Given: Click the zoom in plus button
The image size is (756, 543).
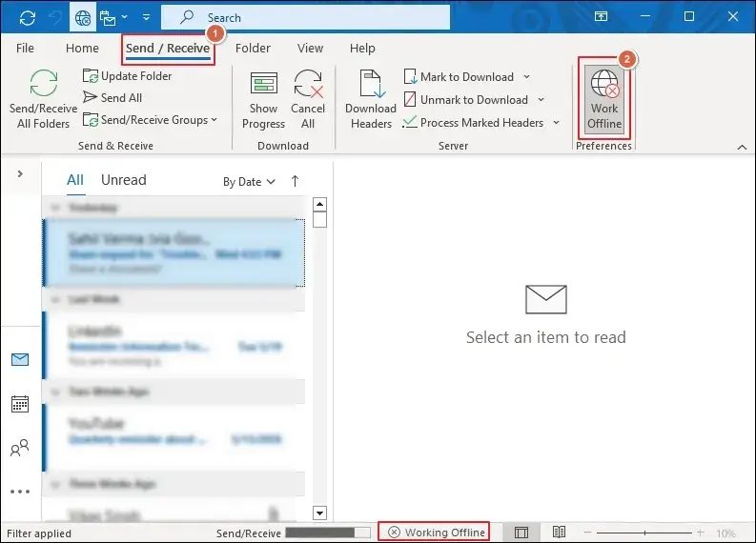Looking at the screenshot, I should pyautogui.click(x=700, y=533).
